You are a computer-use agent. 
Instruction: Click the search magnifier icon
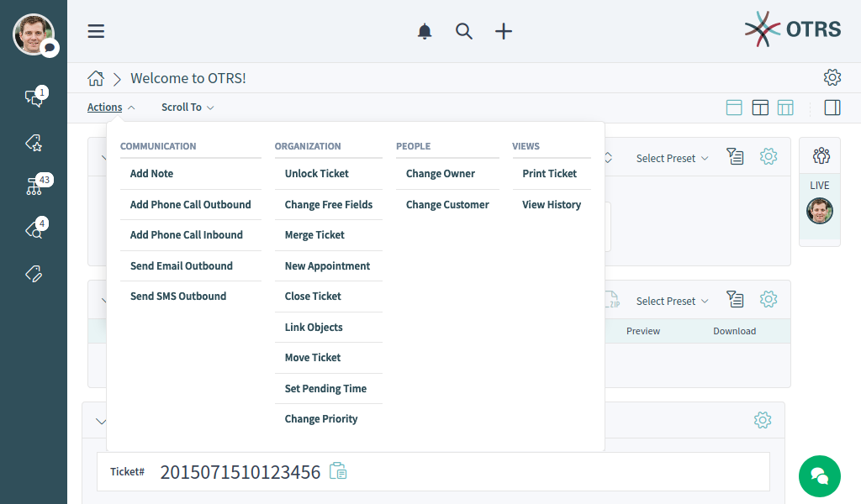(464, 31)
